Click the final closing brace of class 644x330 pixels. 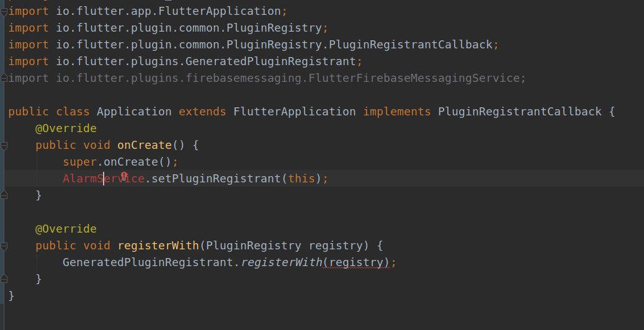[11, 295]
